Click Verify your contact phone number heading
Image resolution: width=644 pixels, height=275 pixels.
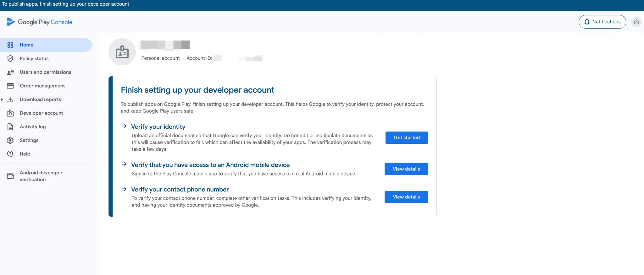pyautogui.click(x=180, y=189)
